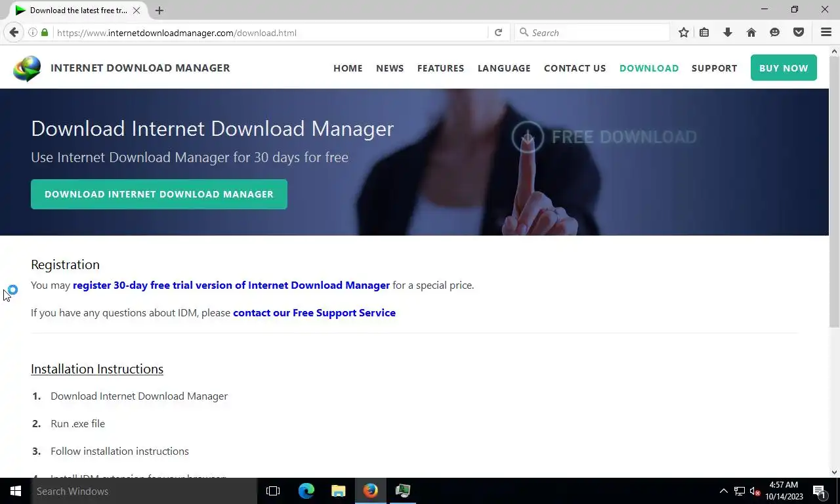
Task: Open LANGUAGE menu item
Action: point(504,68)
